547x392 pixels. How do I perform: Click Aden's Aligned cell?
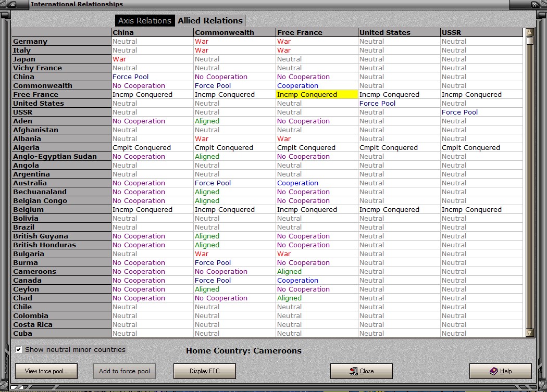point(234,121)
